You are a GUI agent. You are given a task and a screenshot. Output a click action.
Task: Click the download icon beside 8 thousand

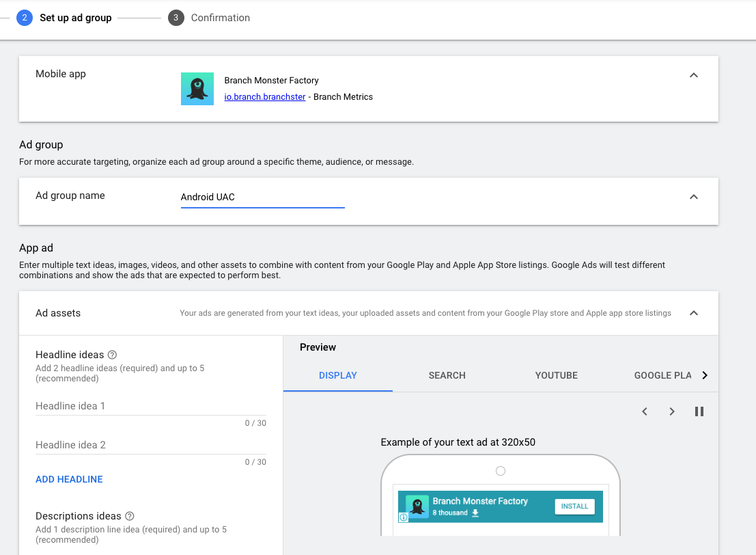click(x=475, y=513)
